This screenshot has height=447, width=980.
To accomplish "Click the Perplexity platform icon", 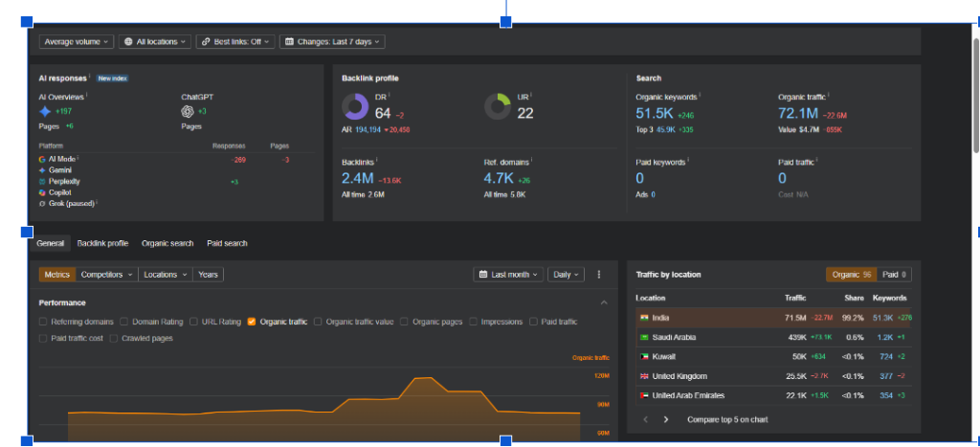I will coord(42,181).
